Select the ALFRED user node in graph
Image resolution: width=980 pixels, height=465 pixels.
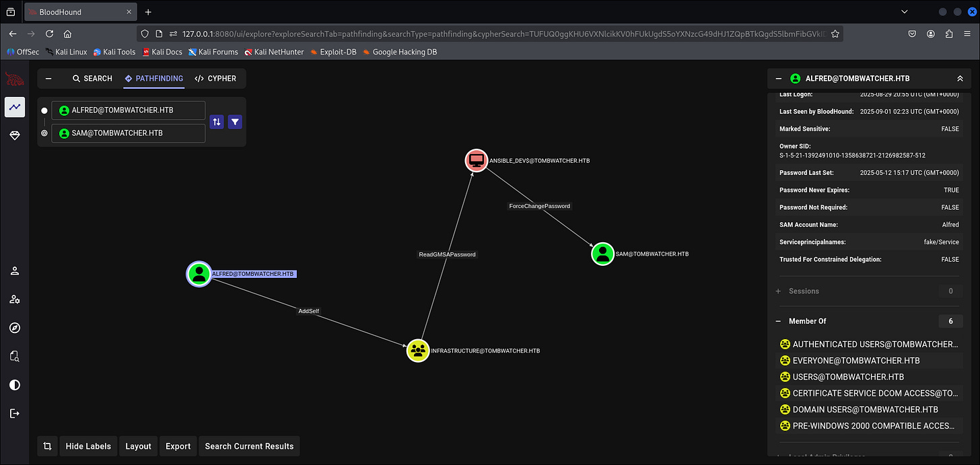tap(199, 274)
